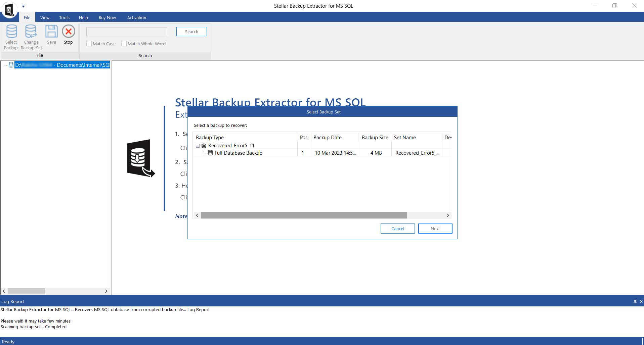Open the Help ribbon tab

(x=83, y=17)
